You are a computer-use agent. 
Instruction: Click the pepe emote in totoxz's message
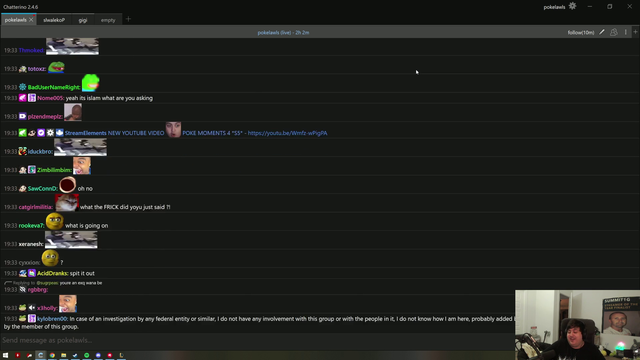(56, 67)
